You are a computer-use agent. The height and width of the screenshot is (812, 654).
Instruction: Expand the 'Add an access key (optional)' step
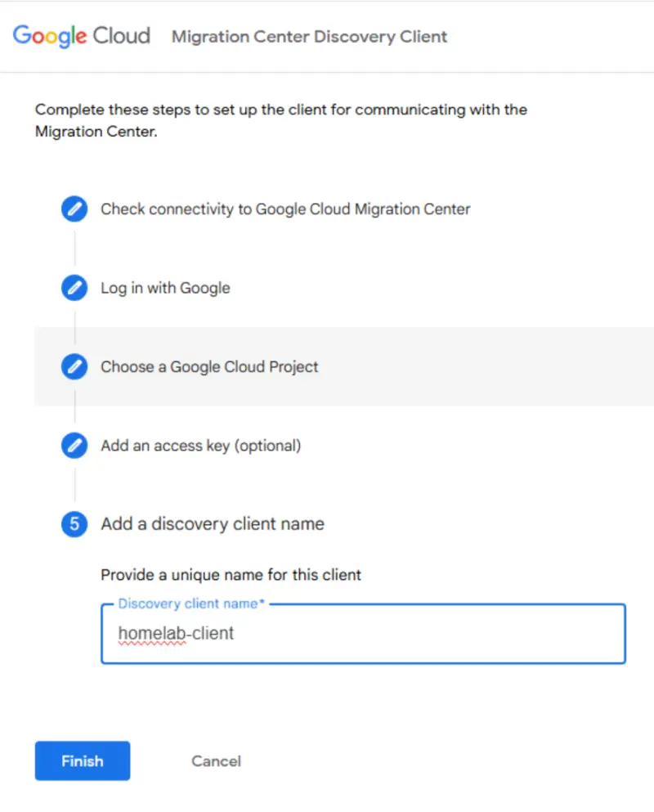pyautogui.click(x=200, y=446)
